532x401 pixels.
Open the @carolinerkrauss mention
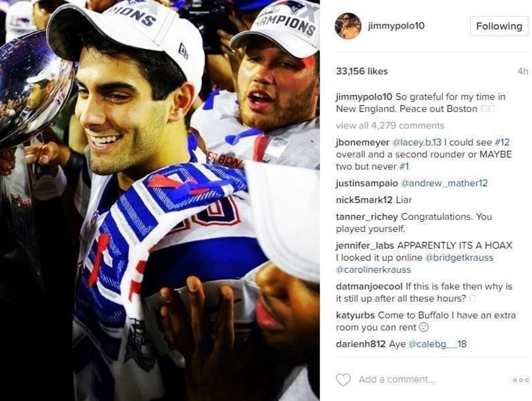(x=373, y=270)
